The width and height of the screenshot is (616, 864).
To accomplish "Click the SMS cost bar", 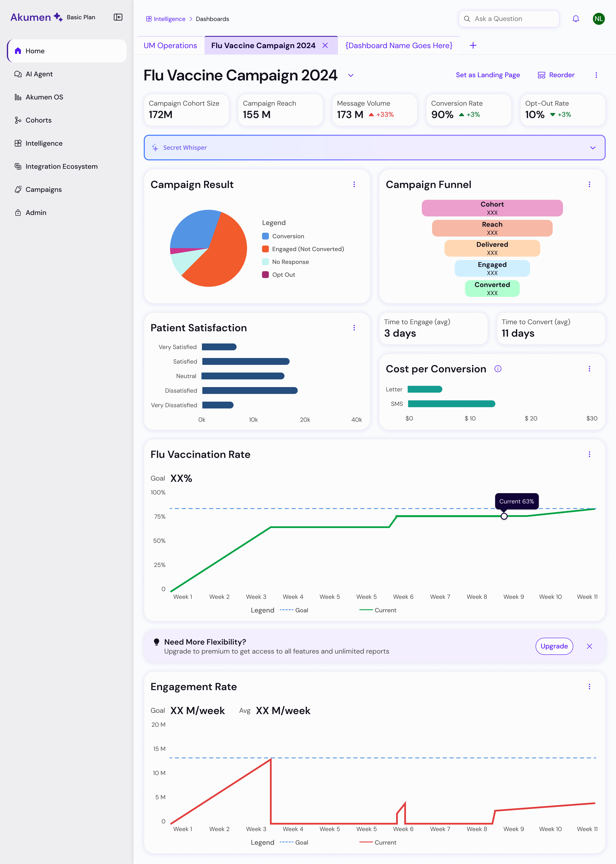I will click(x=451, y=404).
